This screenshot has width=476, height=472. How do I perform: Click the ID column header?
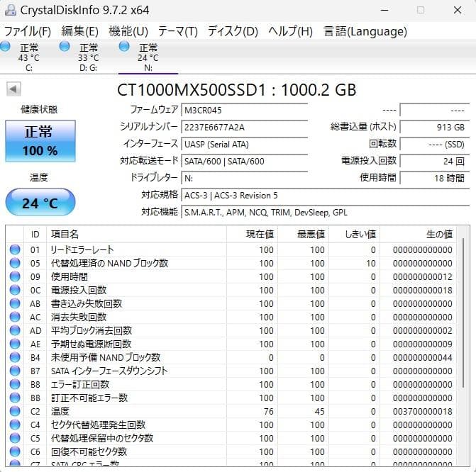tap(35, 234)
